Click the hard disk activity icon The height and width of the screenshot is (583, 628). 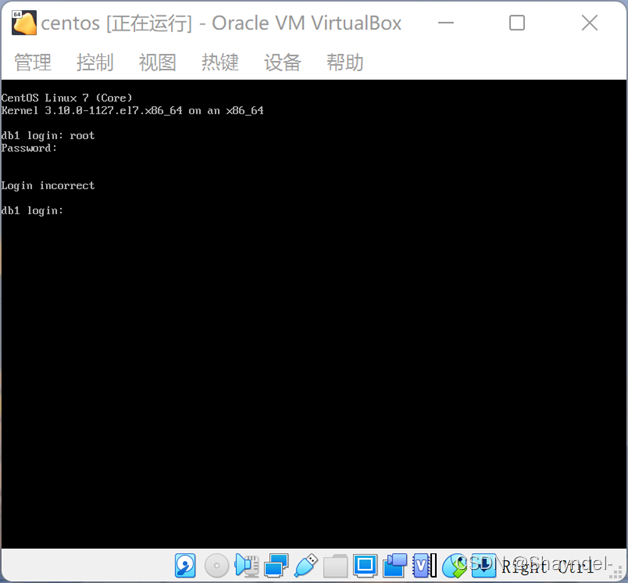(x=185, y=565)
